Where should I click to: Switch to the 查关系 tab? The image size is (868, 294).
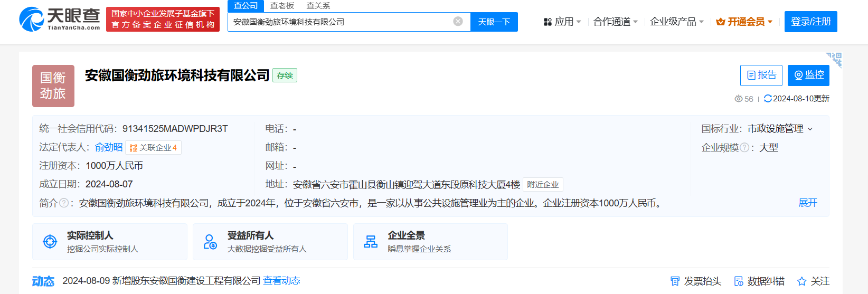pyautogui.click(x=318, y=6)
